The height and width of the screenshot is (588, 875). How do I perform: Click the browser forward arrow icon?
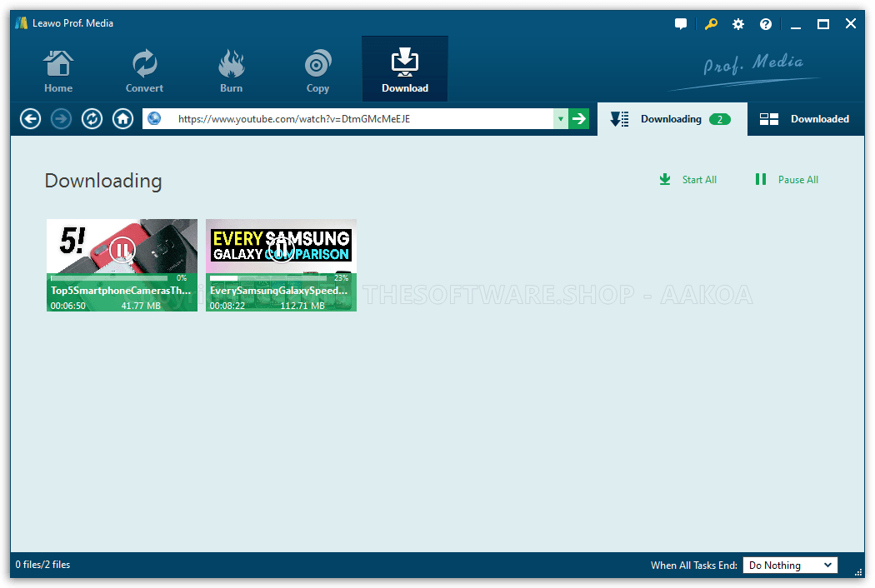[x=61, y=119]
